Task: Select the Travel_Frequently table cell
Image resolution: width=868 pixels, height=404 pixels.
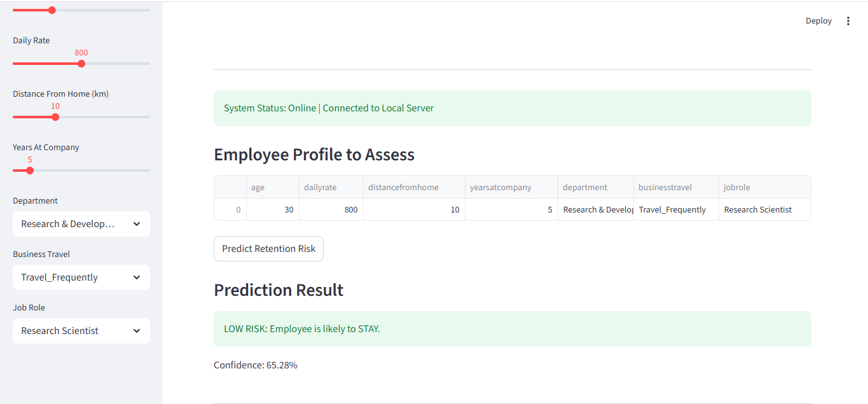Action: click(676, 209)
